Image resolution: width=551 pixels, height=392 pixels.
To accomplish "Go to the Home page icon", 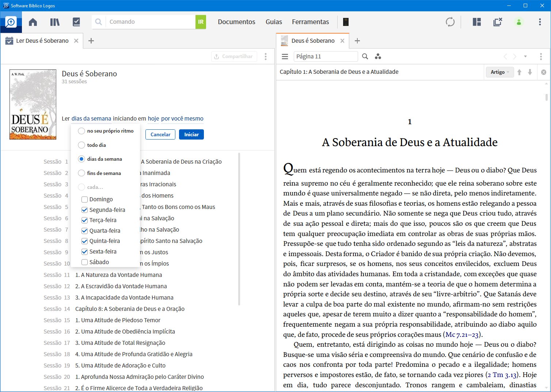I will click(33, 22).
